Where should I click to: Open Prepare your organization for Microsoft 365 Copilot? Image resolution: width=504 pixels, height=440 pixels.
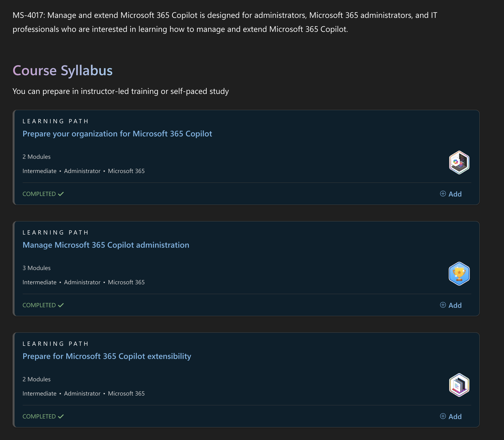pyautogui.click(x=117, y=134)
